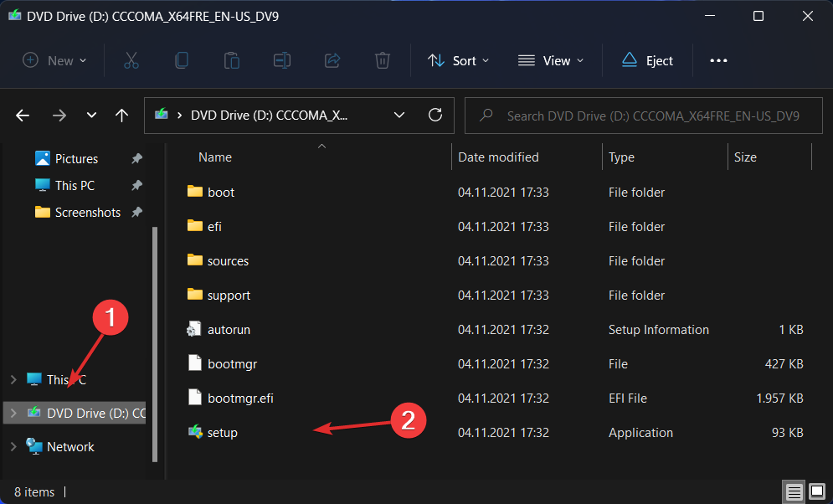Screen dimensions: 833x504
Task: Click the Share icon in the toolbar
Action: tap(332, 59)
